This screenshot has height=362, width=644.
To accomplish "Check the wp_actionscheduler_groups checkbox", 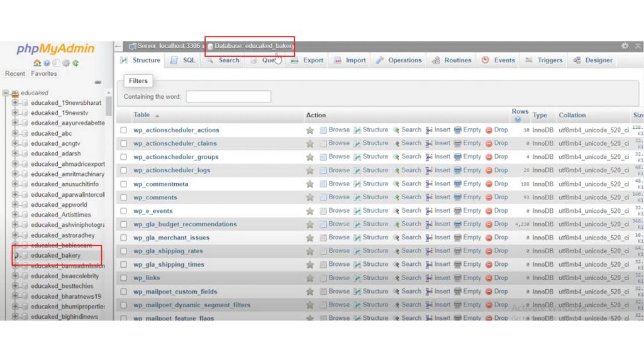I will pyautogui.click(x=124, y=157).
